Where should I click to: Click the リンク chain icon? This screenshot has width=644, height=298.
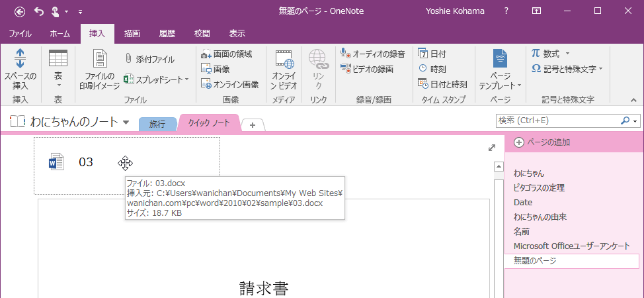pyautogui.click(x=319, y=58)
